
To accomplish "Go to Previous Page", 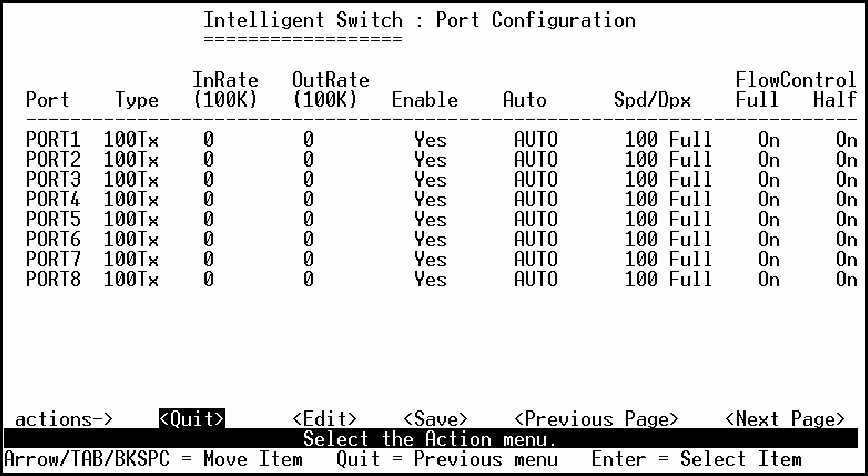I will [596, 419].
